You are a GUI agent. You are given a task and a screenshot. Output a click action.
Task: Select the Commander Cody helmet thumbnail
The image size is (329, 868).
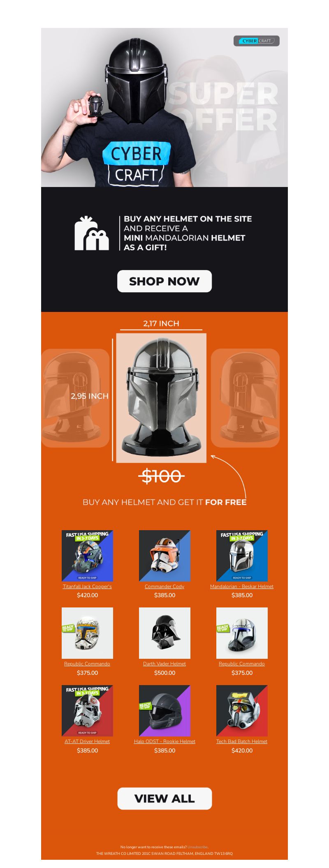[x=164, y=556]
